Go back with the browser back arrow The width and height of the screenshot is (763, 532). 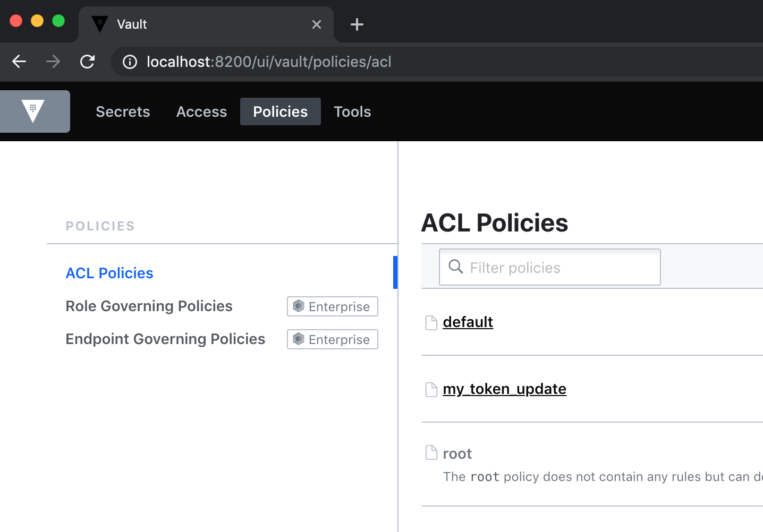[19, 62]
